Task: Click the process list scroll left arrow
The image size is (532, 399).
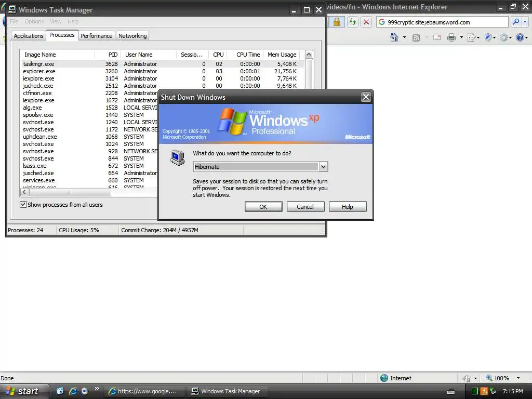Action: pos(24,192)
